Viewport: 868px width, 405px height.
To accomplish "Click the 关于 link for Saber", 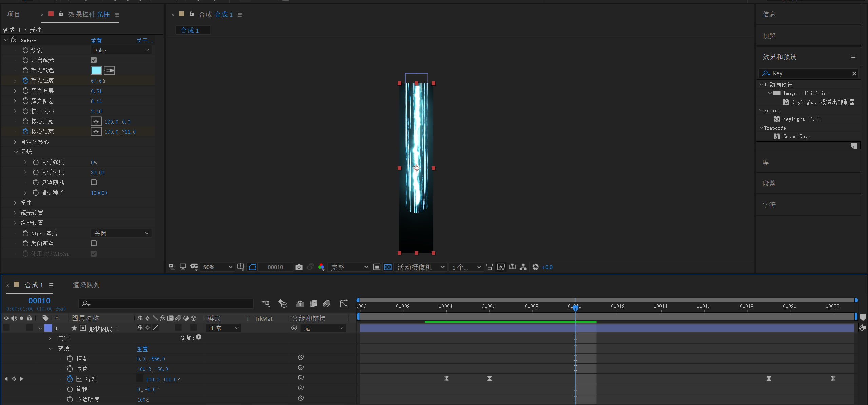I will (144, 41).
